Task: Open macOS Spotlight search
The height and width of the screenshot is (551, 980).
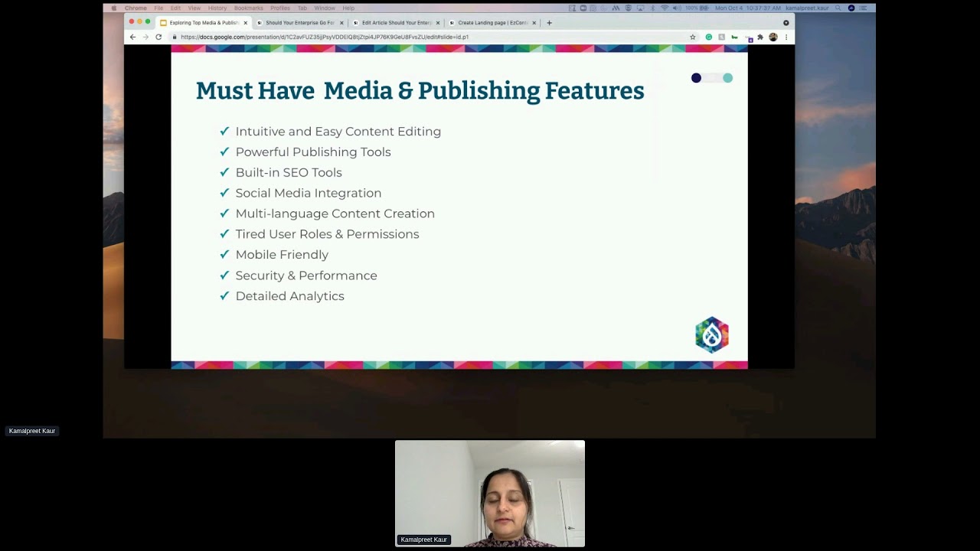Action: 838,8
